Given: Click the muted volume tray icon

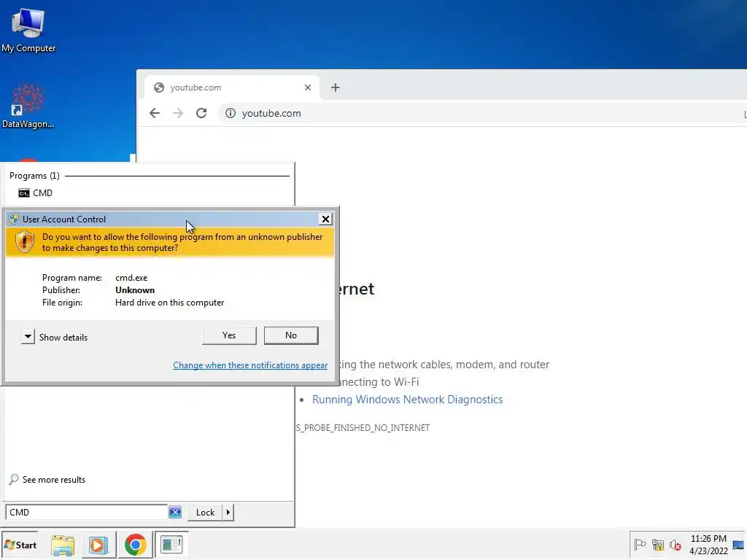Looking at the screenshot, I should click(675, 544).
